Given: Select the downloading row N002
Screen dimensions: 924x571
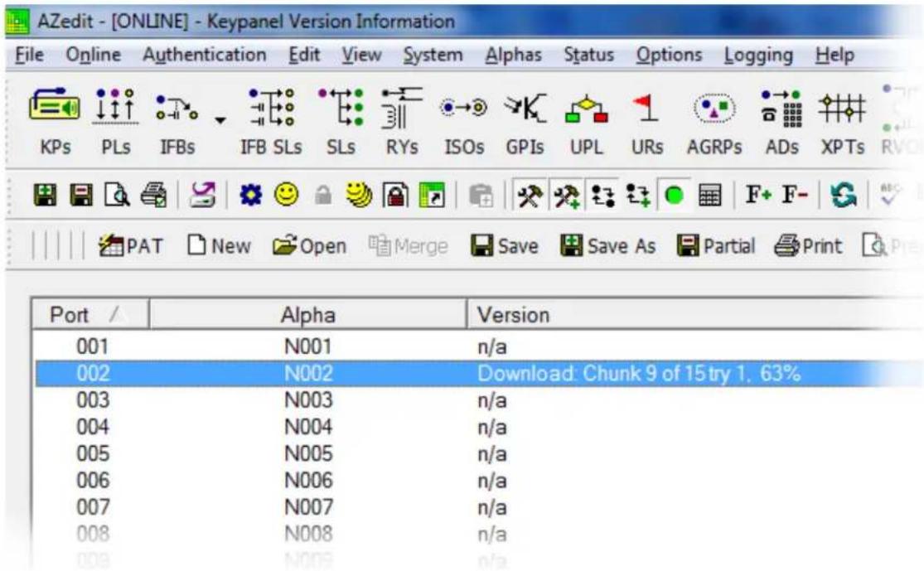Looking at the screenshot, I should tap(478, 373).
